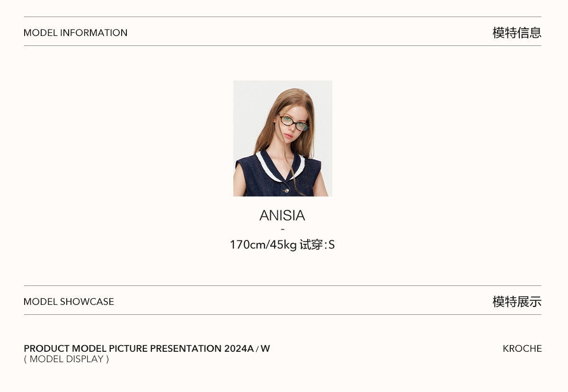The image size is (568, 392).
Task: Open the "KROCHE" brand name
Action: click(x=522, y=348)
